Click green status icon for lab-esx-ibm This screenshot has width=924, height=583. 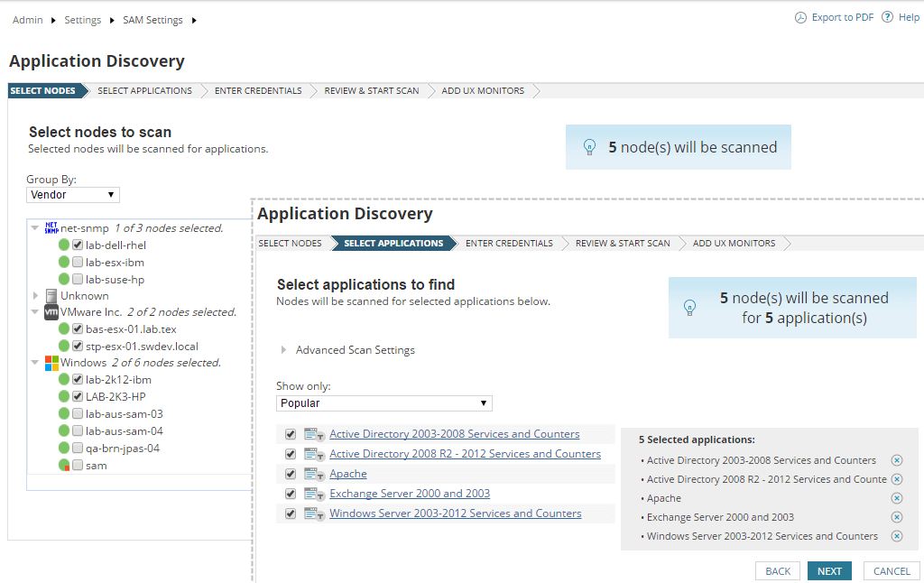[64, 262]
